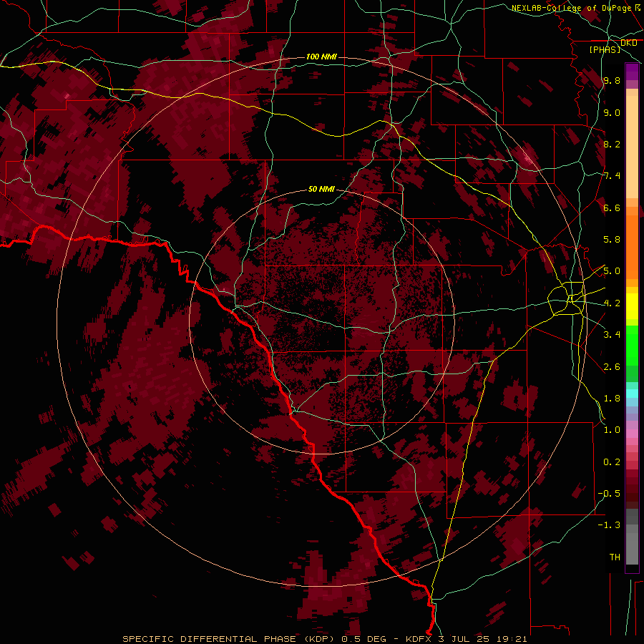This screenshot has width=644, height=644.
Task: Click the 8.2 legend value
Action: (612, 145)
